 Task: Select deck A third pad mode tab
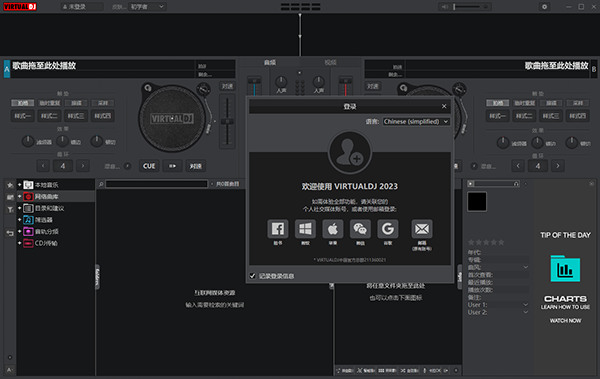[x=76, y=103]
